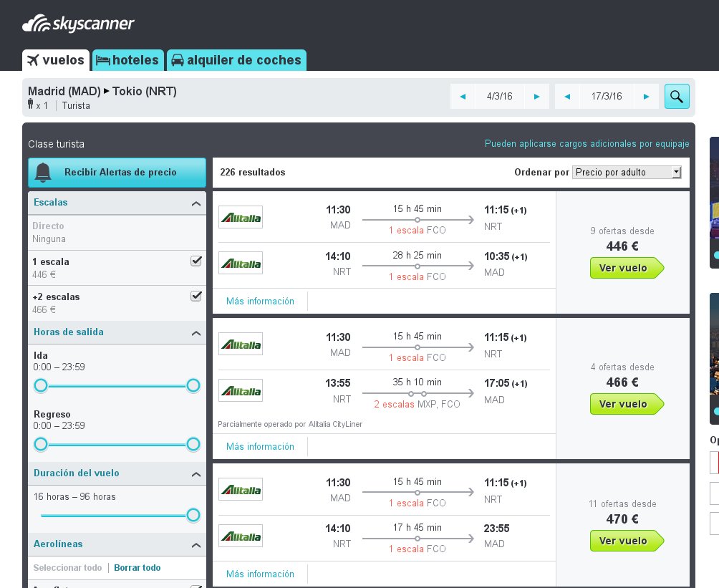Toggle the +2 escalas checkbox
The height and width of the screenshot is (588, 719).
coord(196,296)
